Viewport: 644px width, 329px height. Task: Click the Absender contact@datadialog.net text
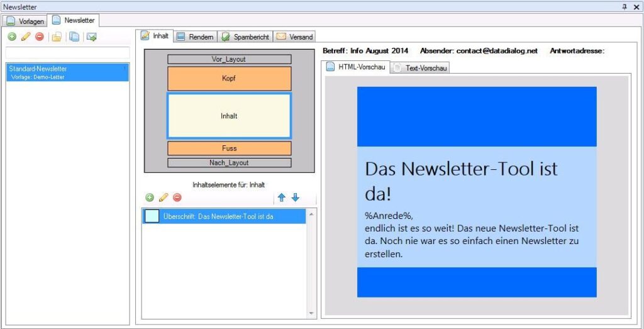479,51
